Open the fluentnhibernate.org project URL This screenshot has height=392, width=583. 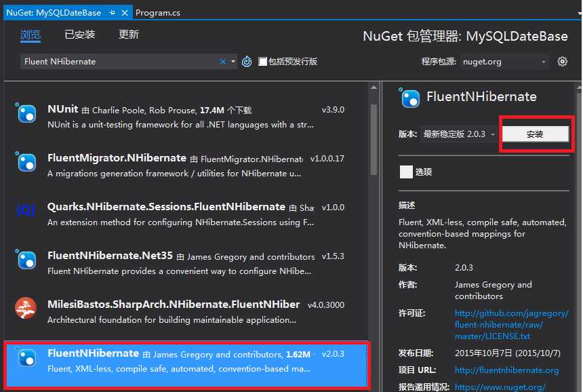pyautogui.click(x=506, y=370)
